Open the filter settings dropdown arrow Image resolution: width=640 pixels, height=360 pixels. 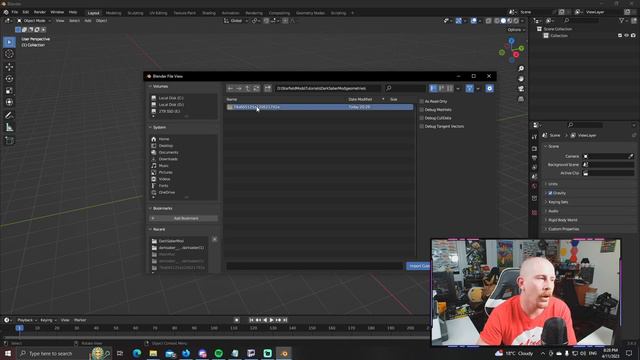click(478, 89)
